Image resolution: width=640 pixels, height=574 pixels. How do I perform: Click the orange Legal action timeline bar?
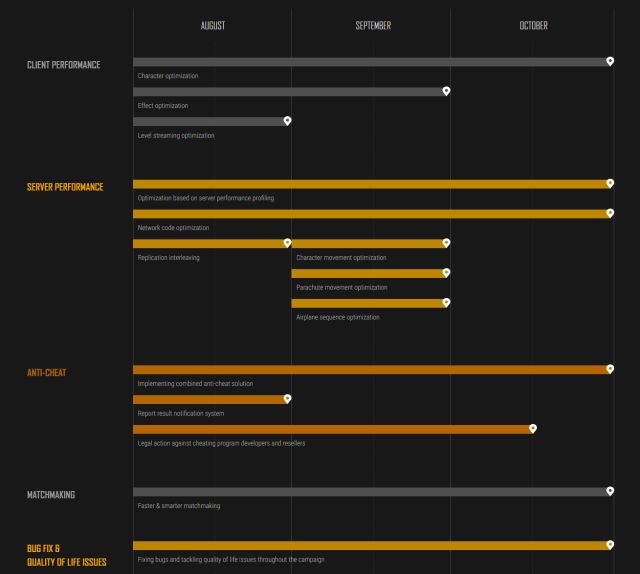(x=333, y=429)
